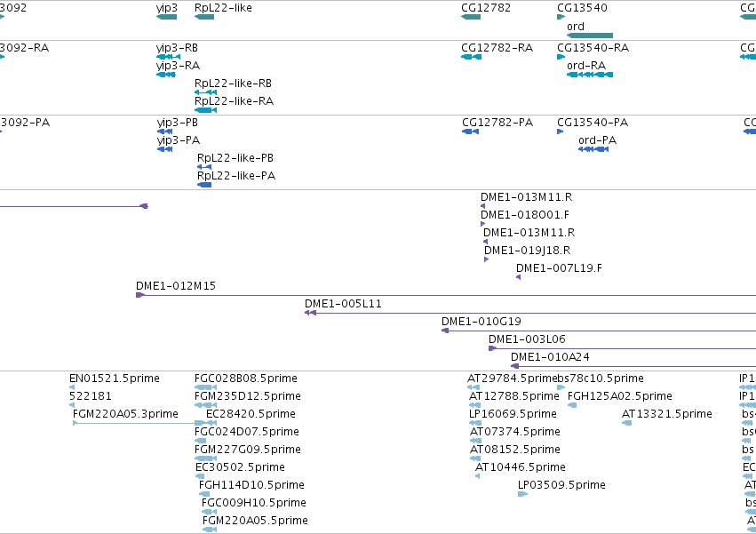Click the FGM220A05.3prime EST line
This screenshot has width=756, height=534.
click(x=145, y=423)
